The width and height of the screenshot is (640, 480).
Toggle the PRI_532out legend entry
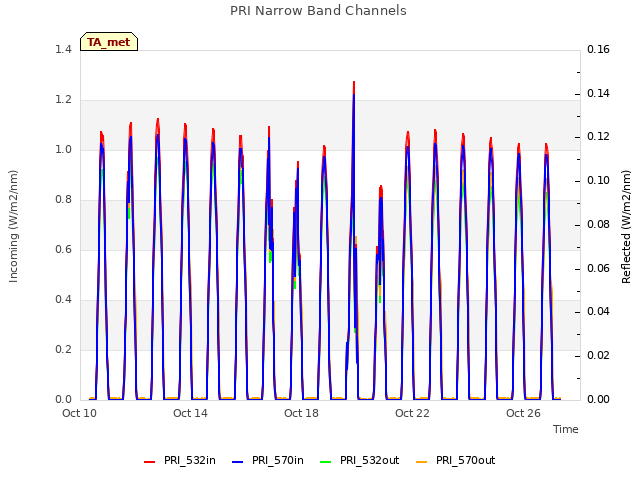(x=360, y=461)
